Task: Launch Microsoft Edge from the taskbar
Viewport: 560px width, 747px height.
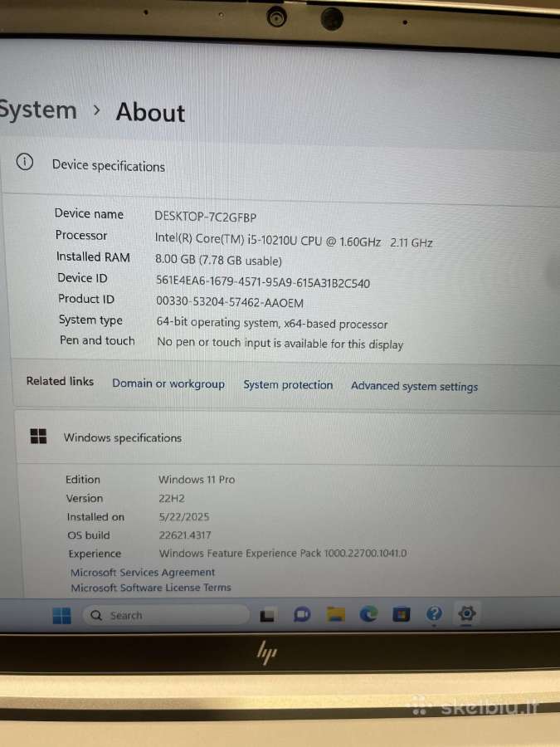Action: click(368, 614)
